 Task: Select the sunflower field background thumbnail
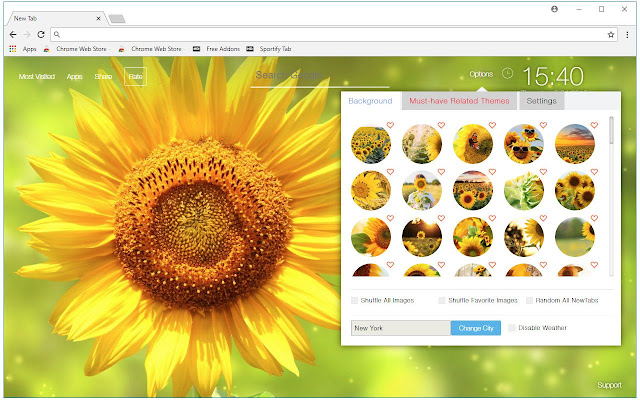[x=371, y=144]
